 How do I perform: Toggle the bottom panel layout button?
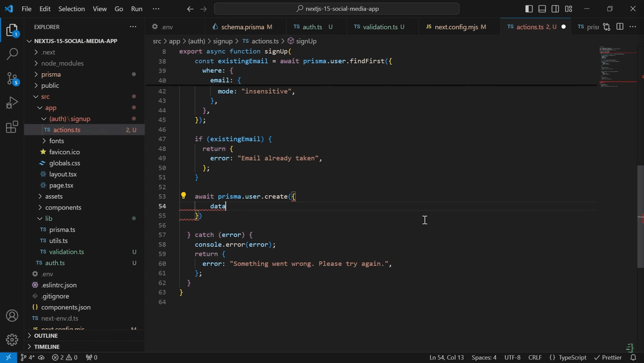pyautogui.click(x=542, y=9)
